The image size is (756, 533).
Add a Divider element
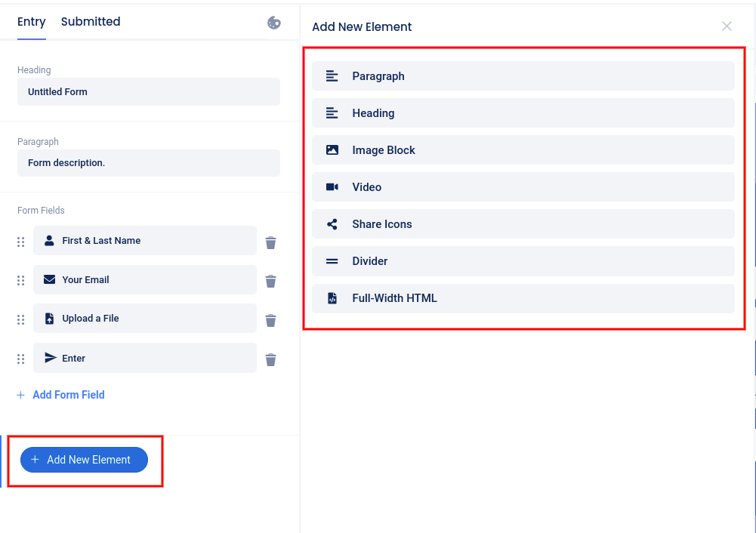pyautogui.click(x=523, y=261)
